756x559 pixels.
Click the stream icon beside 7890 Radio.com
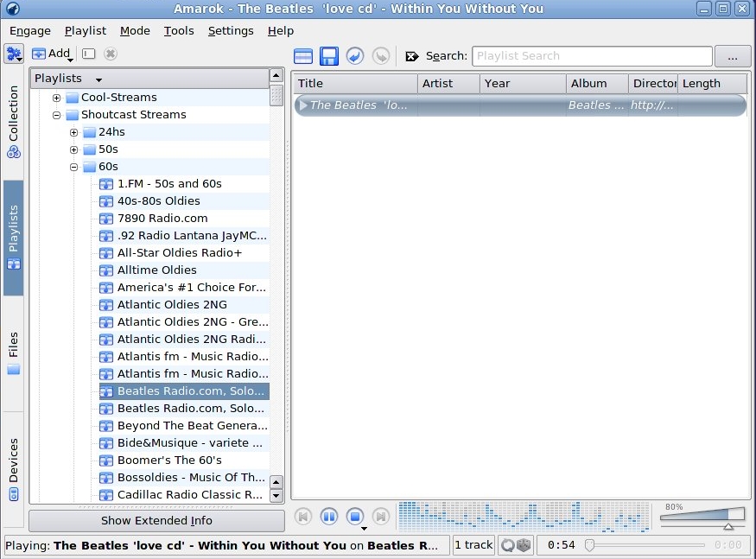106,219
